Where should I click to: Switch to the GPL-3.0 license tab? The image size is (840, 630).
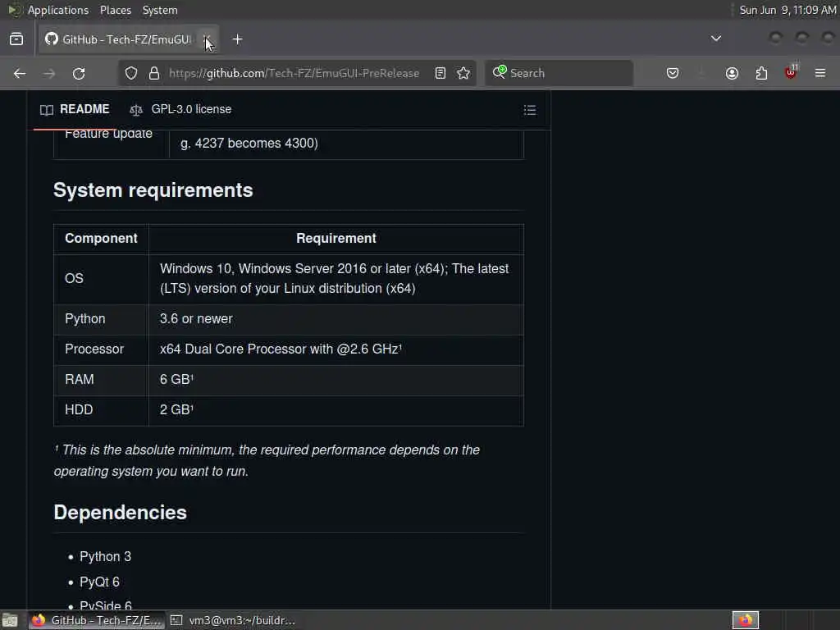point(181,109)
